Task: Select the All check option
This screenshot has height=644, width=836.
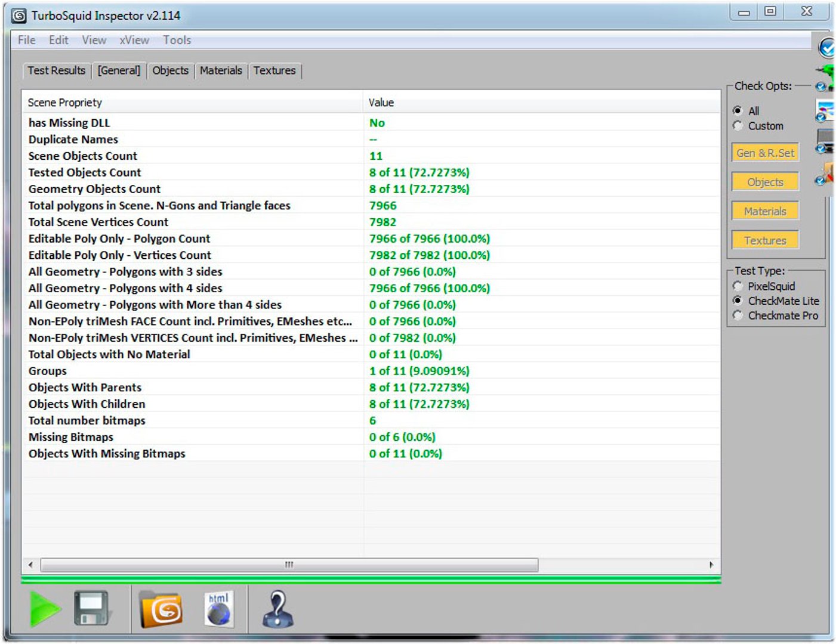Action: pos(738,110)
